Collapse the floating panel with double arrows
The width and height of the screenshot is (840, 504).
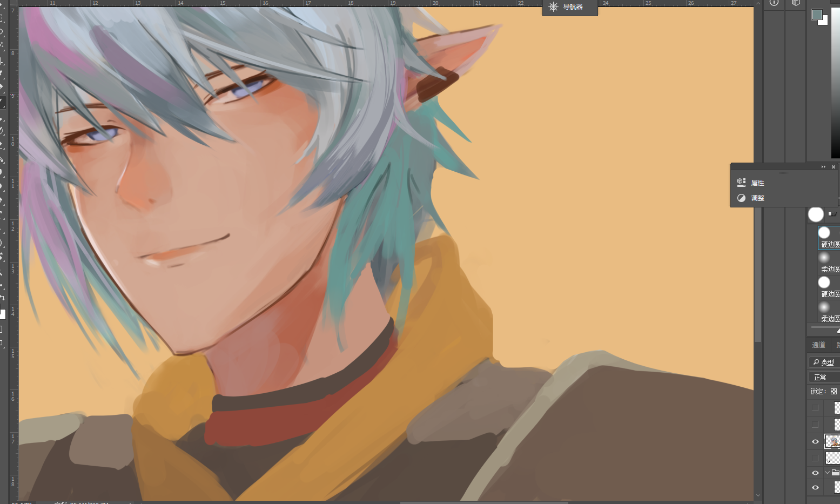tap(823, 167)
